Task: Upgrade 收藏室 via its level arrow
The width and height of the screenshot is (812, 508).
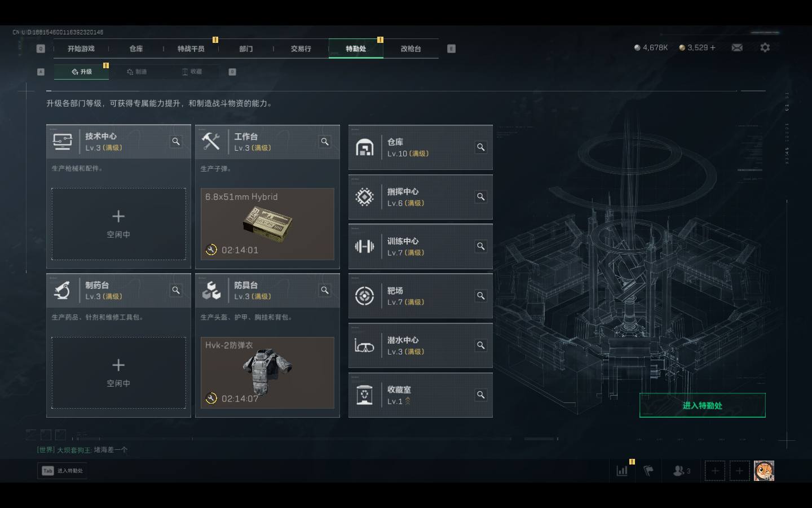Action: (408, 401)
